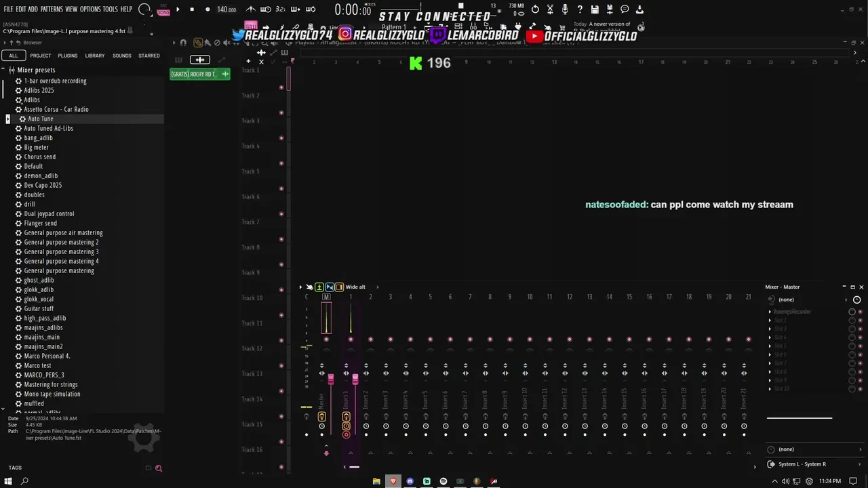Image resolution: width=868 pixels, height=488 pixels.
Task: Toggle Slot 5 effect enable circle
Action: tap(852, 346)
